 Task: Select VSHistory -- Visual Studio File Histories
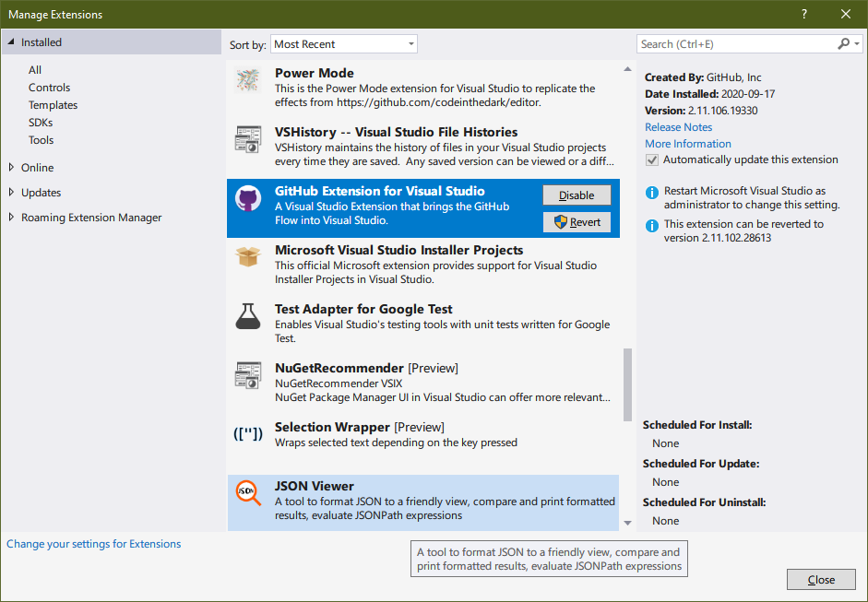click(396, 132)
